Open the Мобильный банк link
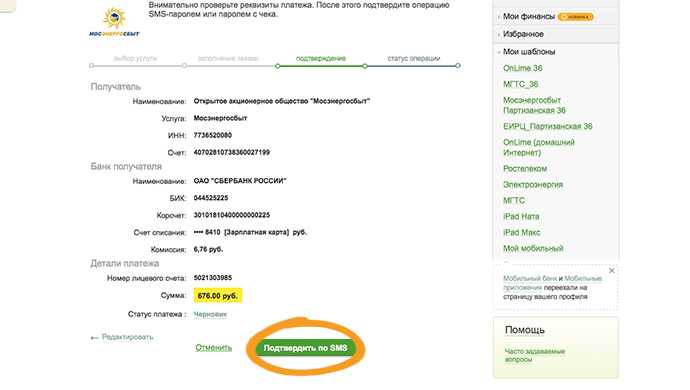The image size is (690, 390). (530, 279)
